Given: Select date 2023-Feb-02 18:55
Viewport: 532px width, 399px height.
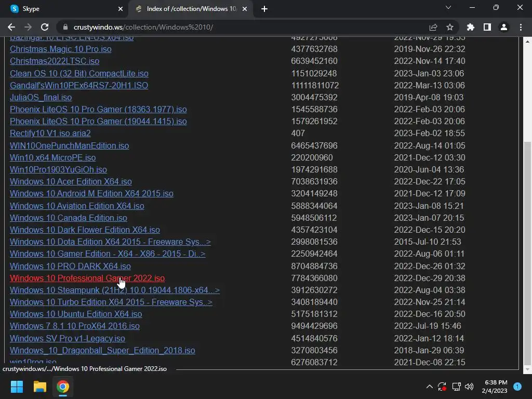Looking at the screenshot, I should click(429, 134).
